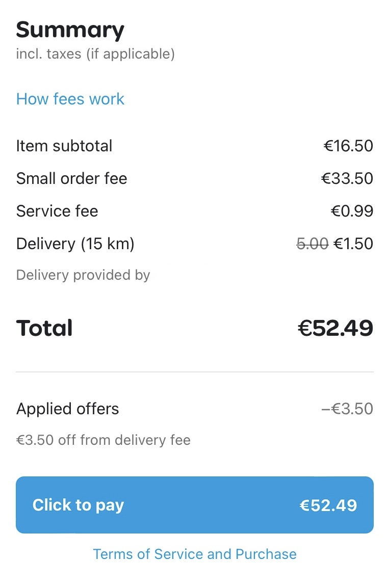Click the −€3.50 applied offer amount
This screenshot has width=388, height=588.
coord(347,409)
